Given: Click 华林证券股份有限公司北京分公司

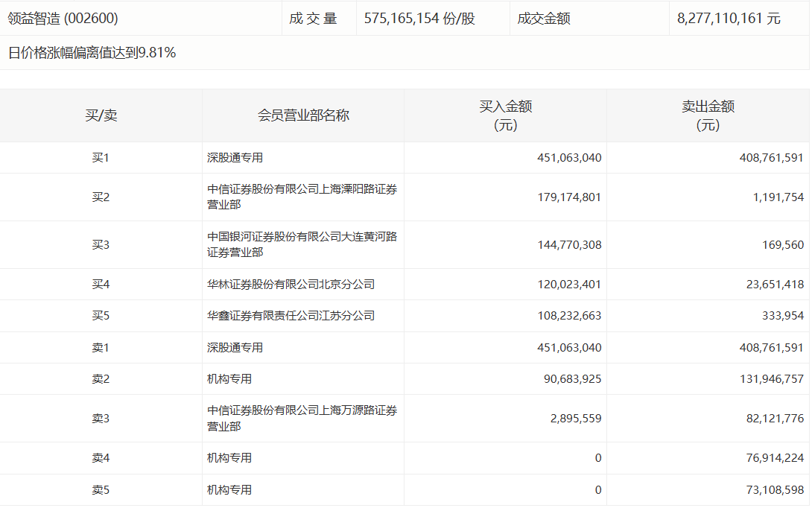Looking at the screenshot, I should point(291,285).
